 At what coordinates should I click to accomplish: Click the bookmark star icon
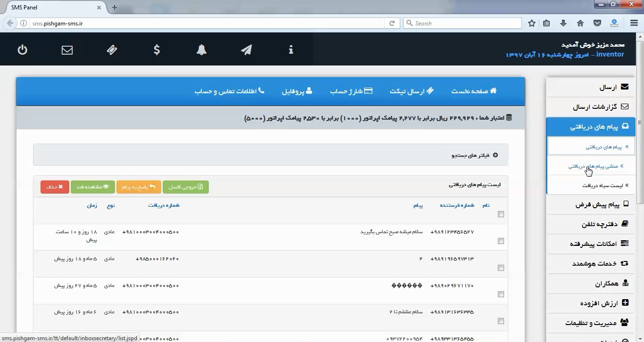[532, 23]
